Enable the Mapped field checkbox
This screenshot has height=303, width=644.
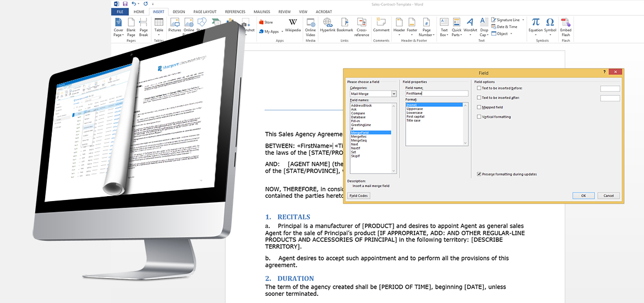click(479, 107)
